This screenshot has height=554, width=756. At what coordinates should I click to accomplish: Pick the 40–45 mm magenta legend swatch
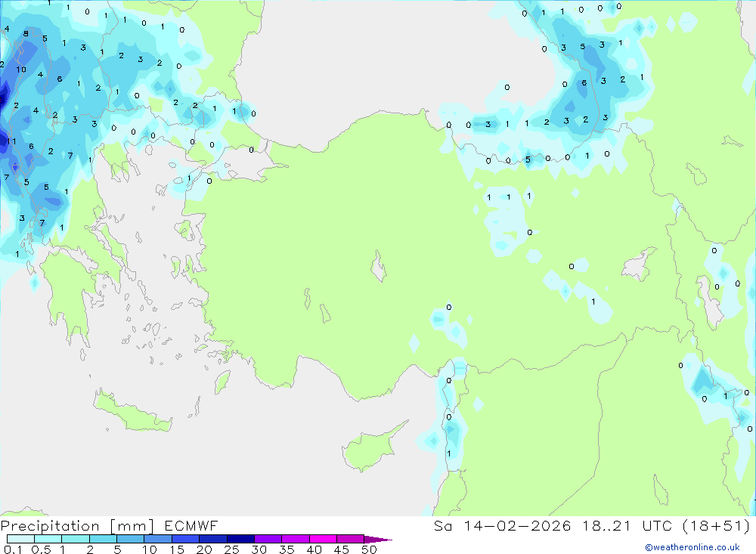(x=323, y=539)
